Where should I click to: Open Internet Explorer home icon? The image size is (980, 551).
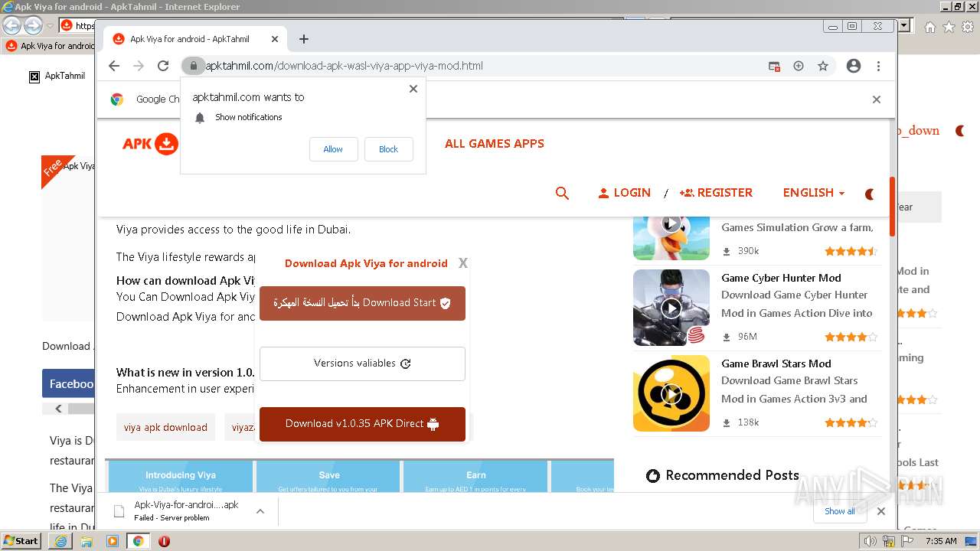930,27
